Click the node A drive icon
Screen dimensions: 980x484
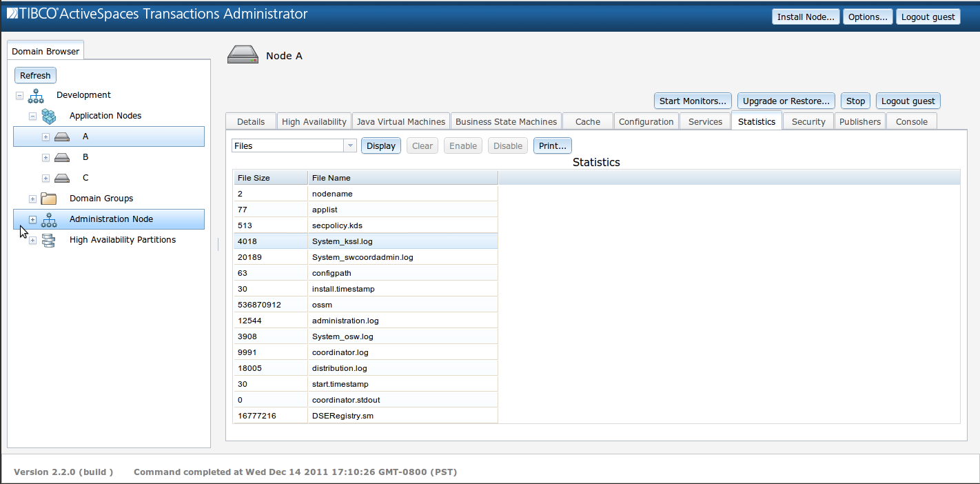[x=62, y=137]
